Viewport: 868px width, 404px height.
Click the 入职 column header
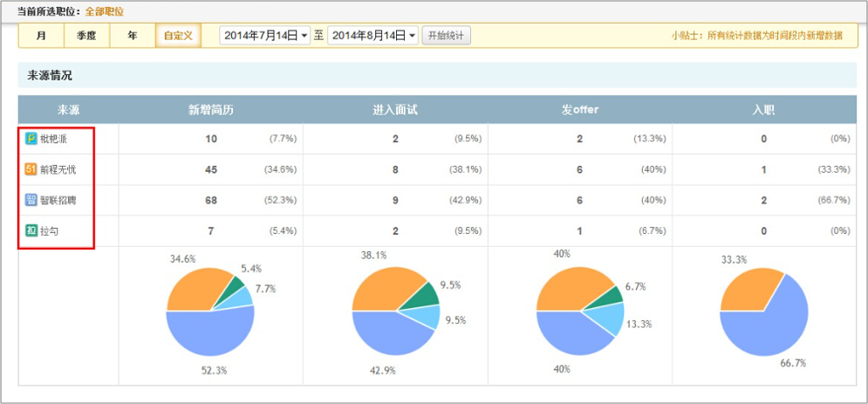click(764, 110)
